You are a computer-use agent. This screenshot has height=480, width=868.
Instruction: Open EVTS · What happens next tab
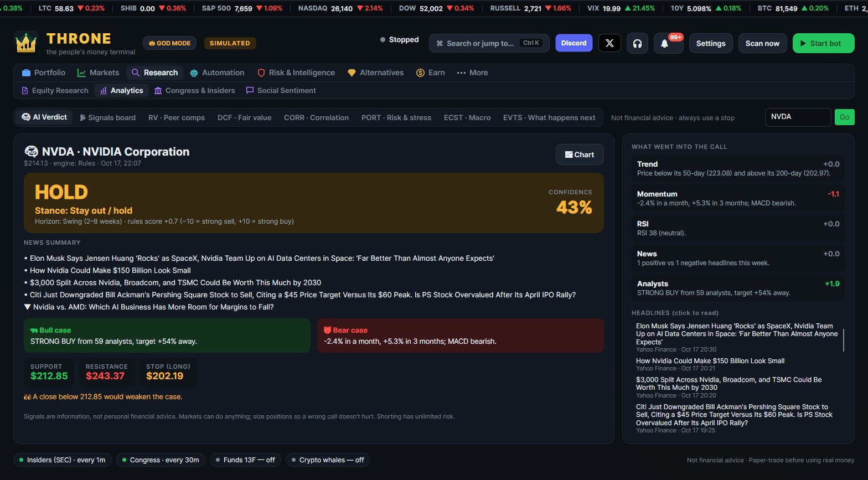pos(549,117)
